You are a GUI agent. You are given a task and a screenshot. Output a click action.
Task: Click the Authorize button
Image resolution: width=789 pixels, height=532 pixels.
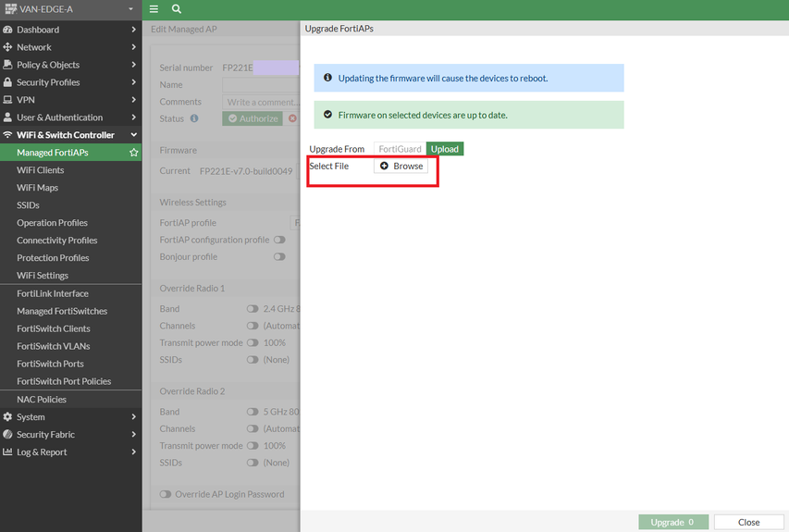(x=253, y=118)
